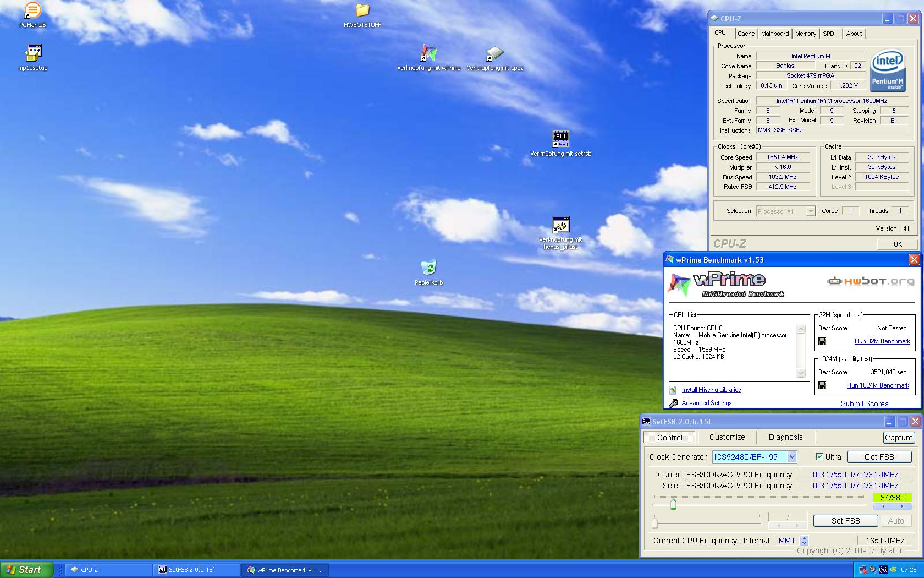This screenshot has height=578, width=924.
Task: Click the Set FSB button
Action: 845,521
